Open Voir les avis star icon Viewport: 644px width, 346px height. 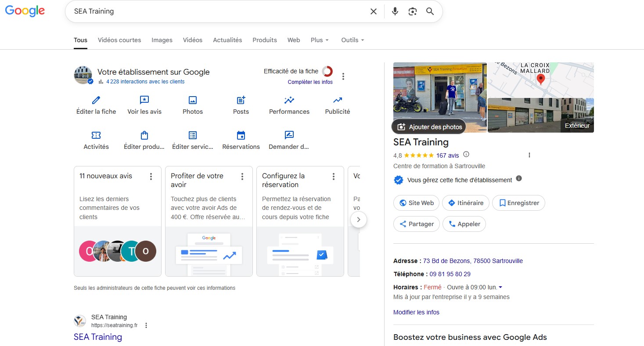(144, 100)
